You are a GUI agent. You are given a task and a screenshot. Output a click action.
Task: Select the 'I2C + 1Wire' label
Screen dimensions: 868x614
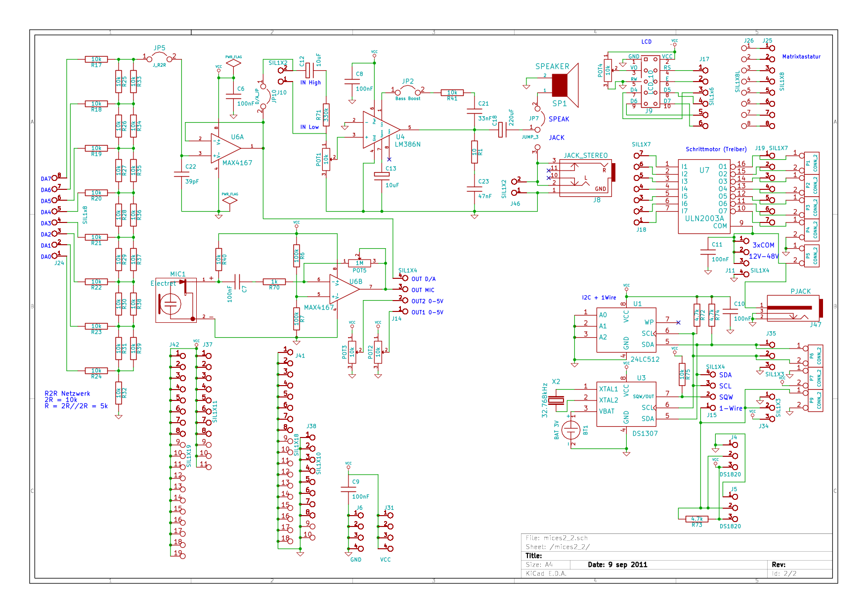pos(599,298)
